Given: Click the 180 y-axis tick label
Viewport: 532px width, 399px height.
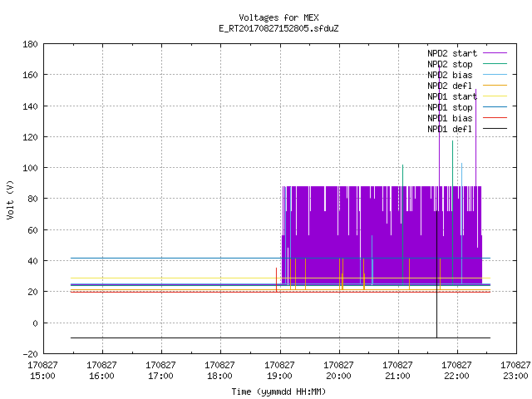Looking at the screenshot, I should (x=30, y=44).
